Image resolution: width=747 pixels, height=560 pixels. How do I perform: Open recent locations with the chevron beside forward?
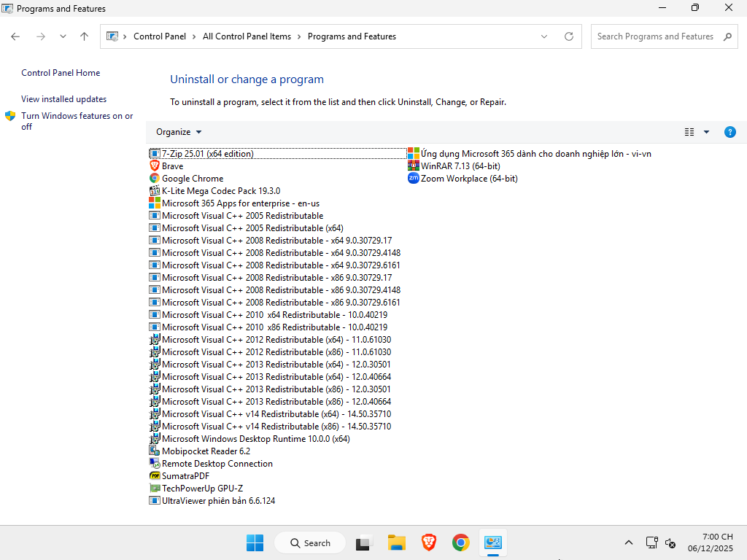63,36
